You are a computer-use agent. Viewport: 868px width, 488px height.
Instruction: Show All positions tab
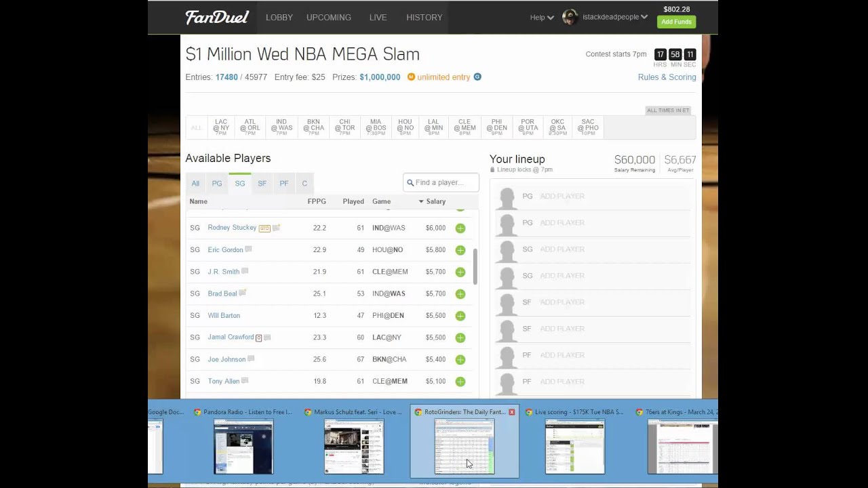tap(195, 183)
